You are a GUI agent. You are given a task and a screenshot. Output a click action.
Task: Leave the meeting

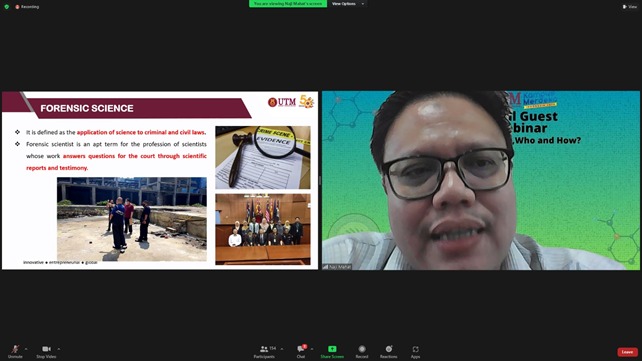click(x=627, y=352)
